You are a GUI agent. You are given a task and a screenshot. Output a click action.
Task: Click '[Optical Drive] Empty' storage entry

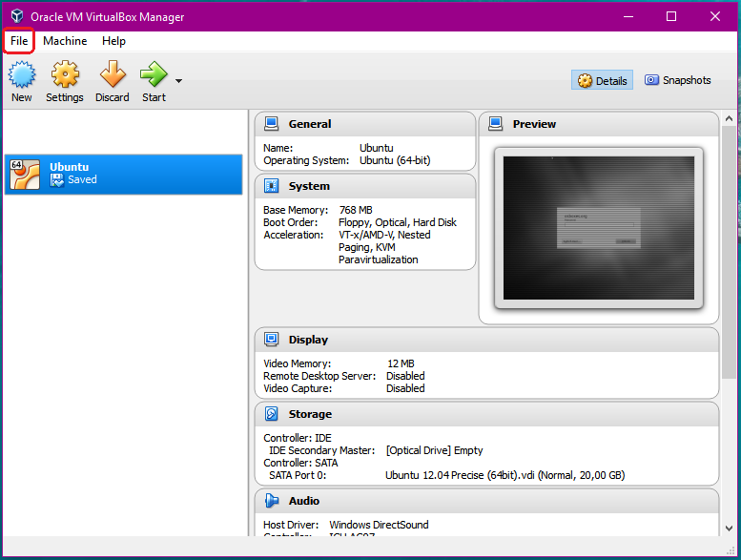click(434, 451)
